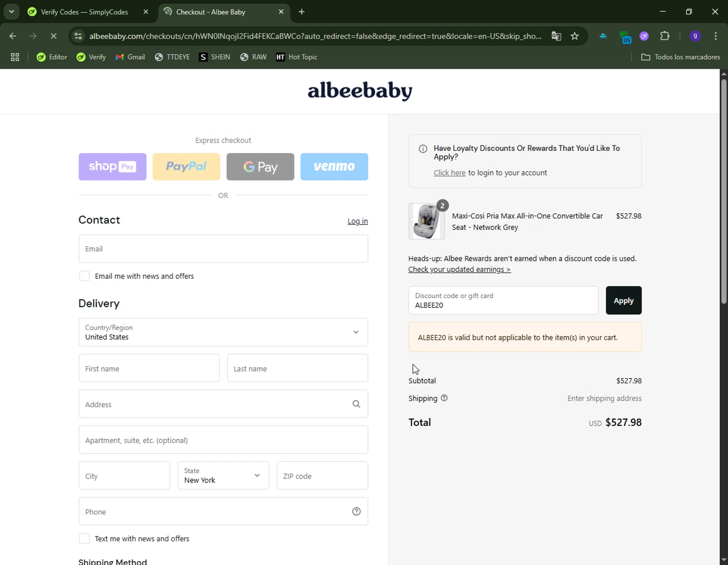Click the Phone field

223,511
